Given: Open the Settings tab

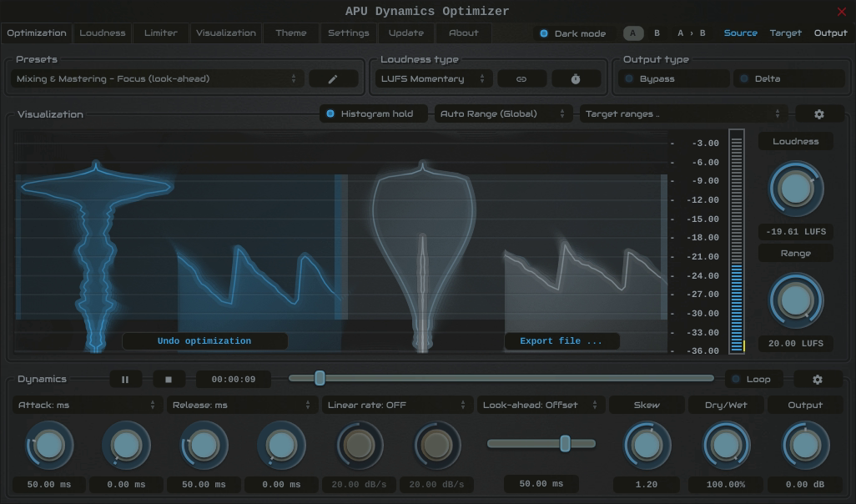Looking at the screenshot, I should pyautogui.click(x=348, y=33).
